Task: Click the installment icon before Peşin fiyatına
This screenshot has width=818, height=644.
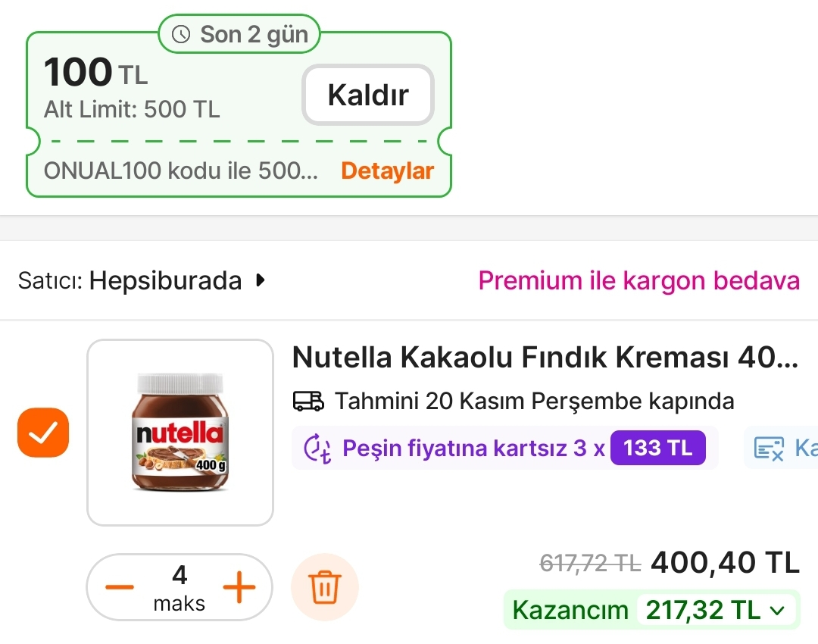Action: tap(317, 449)
